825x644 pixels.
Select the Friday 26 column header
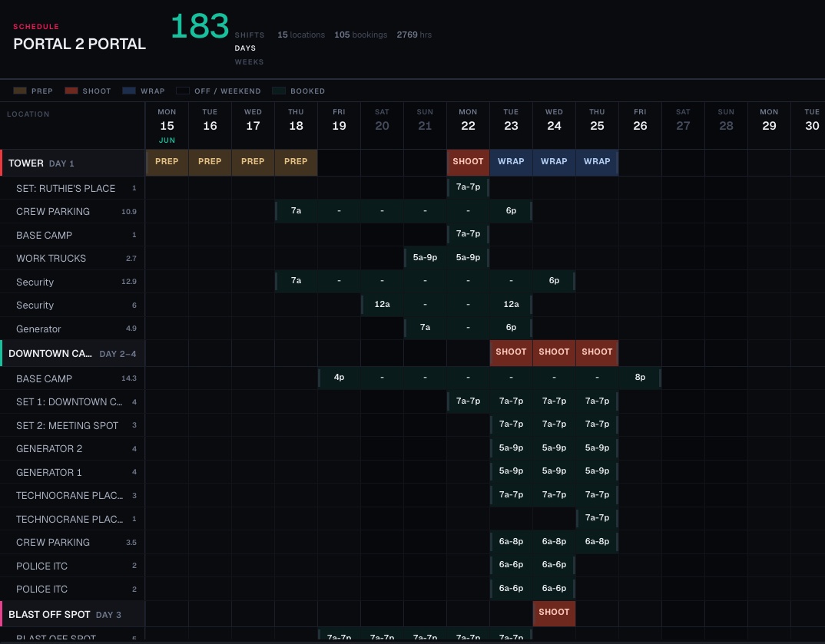640,126
